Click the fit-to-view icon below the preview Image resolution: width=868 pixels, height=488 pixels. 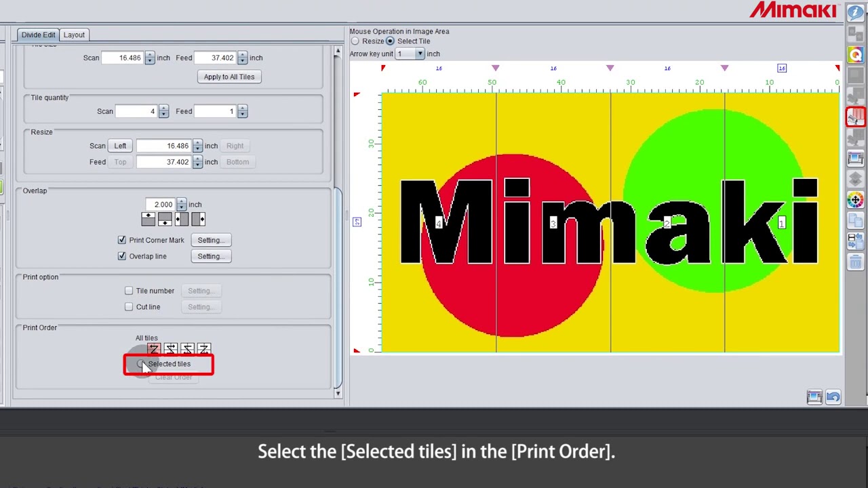(x=814, y=398)
